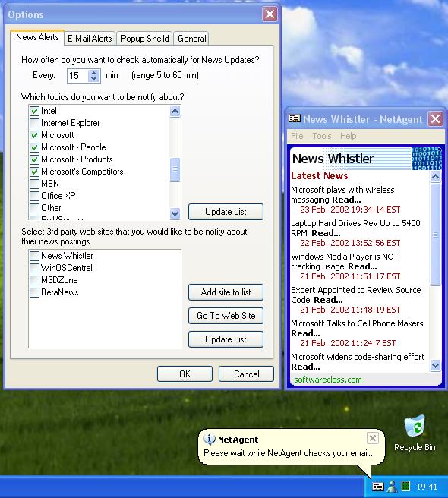This screenshot has height=498, width=448.
Task: Click the News Whistler window title icon
Action: tap(294, 118)
